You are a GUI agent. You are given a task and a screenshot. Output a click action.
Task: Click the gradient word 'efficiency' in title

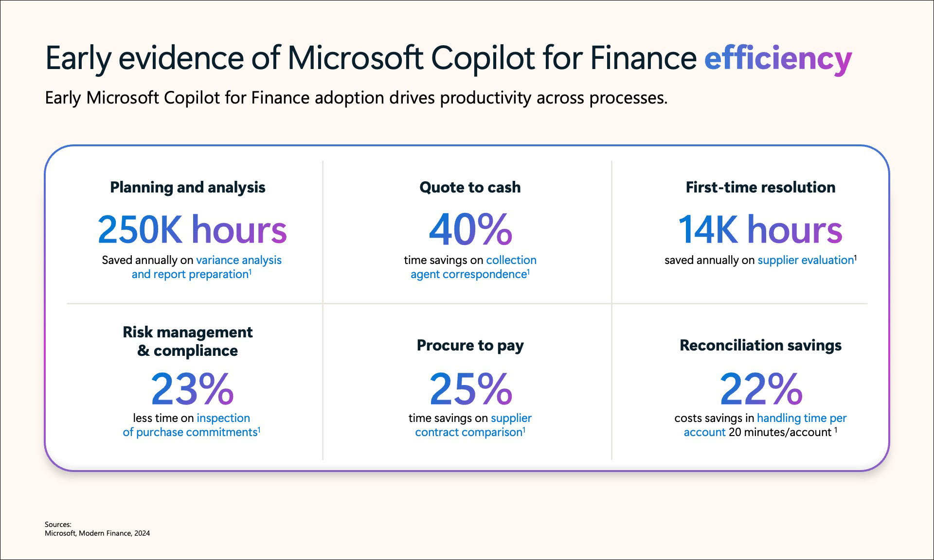778,58
